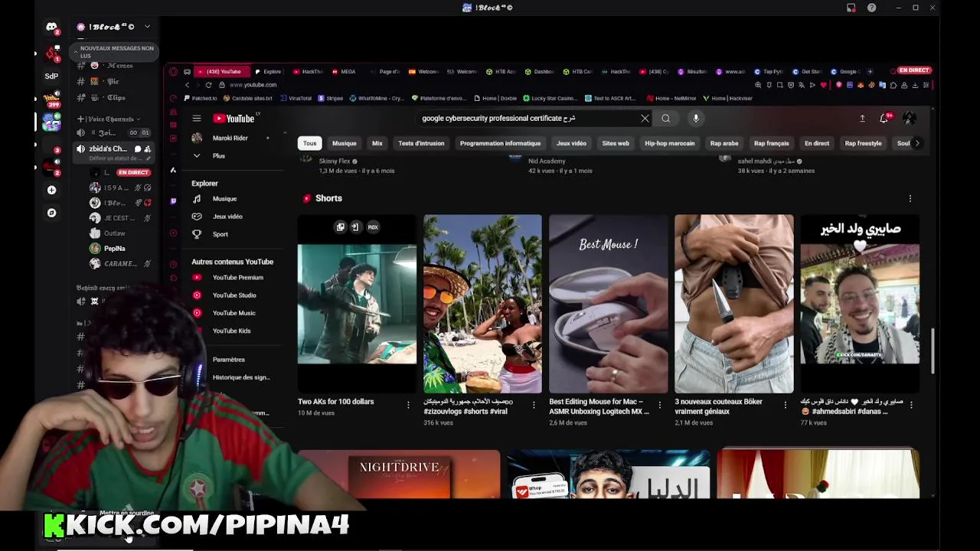Image resolution: width=980 pixels, height=551 pixels.
Task: Open Jeux vidéo in Explorer section
Action: [227, 217]
